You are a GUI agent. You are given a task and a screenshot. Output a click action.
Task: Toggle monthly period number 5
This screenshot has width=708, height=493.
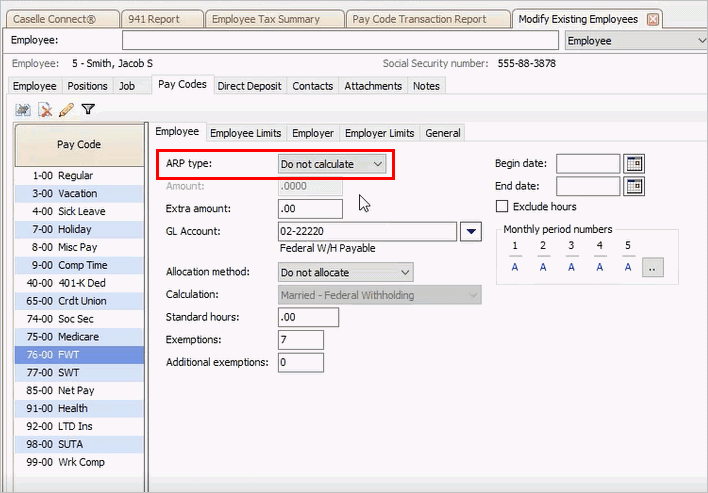pyautogui.click(x=627, y=267)
